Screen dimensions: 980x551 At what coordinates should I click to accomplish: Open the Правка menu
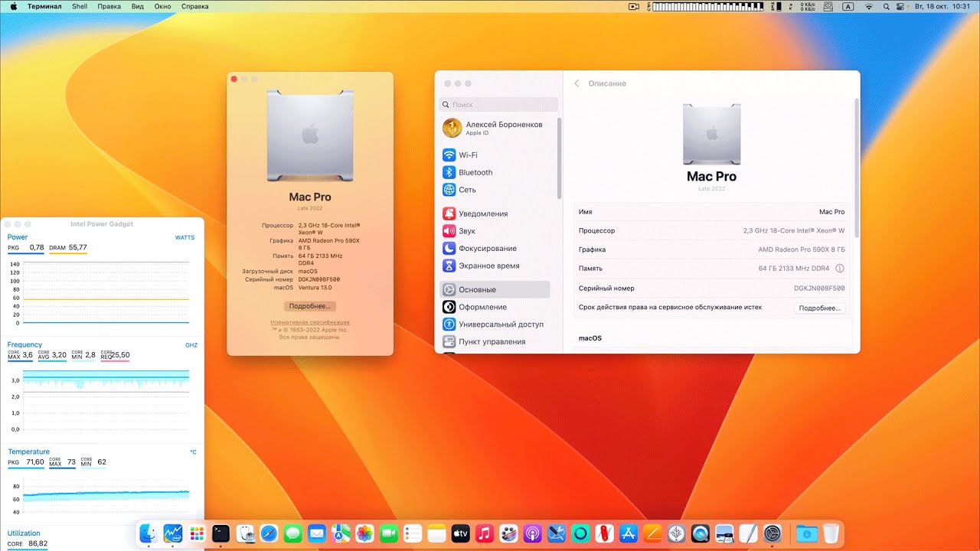click(x=109, y=6)
